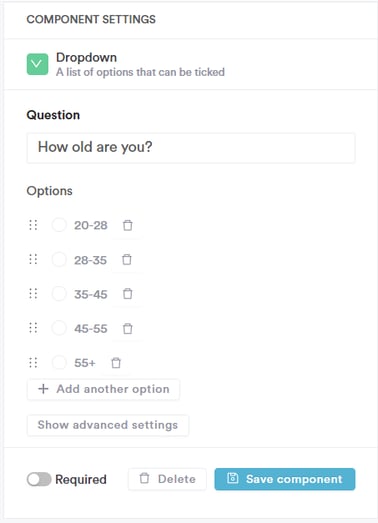Delete the 45-55 option using trash icon
The height and width of the screenshot is (523, 378).
pos(127,329)
